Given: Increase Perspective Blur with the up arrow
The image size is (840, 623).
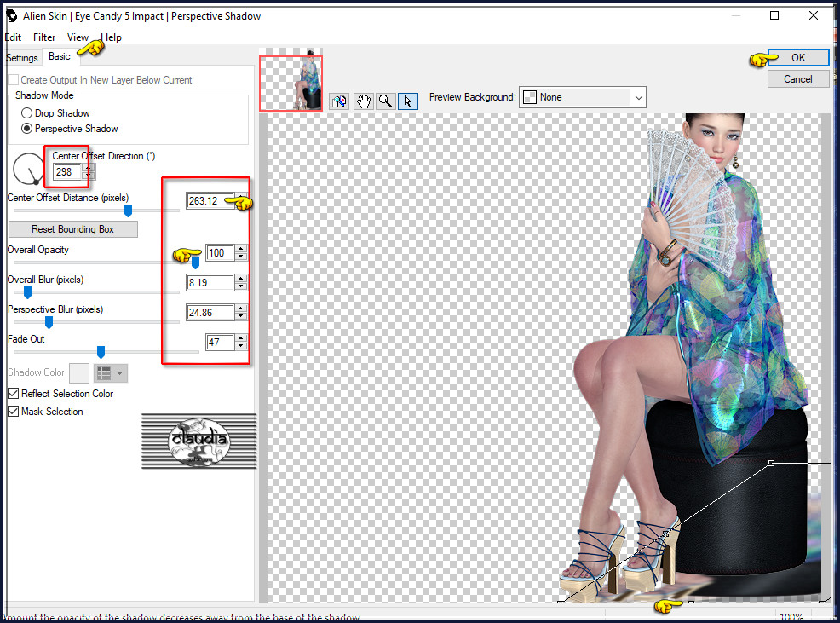Looking at the screenshot, I should click(241, 309).
